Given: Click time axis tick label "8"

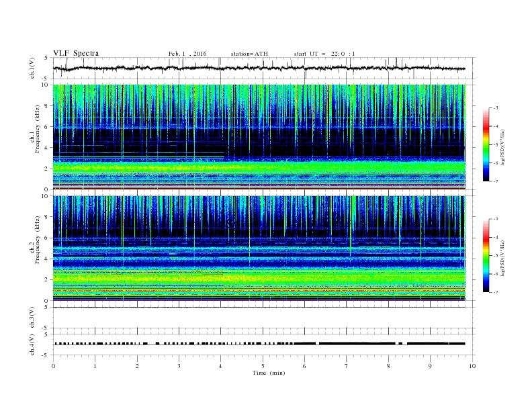Looking at the screenshot, I should tap(388, 366).
